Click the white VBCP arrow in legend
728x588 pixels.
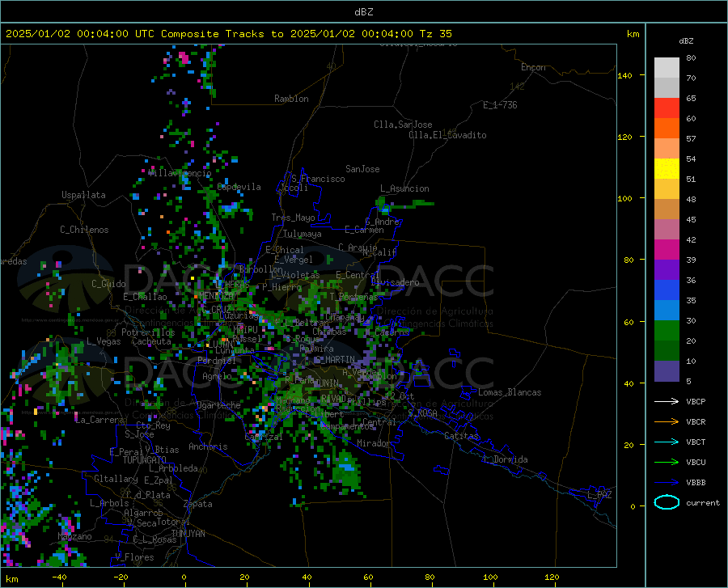pos(667,401)
